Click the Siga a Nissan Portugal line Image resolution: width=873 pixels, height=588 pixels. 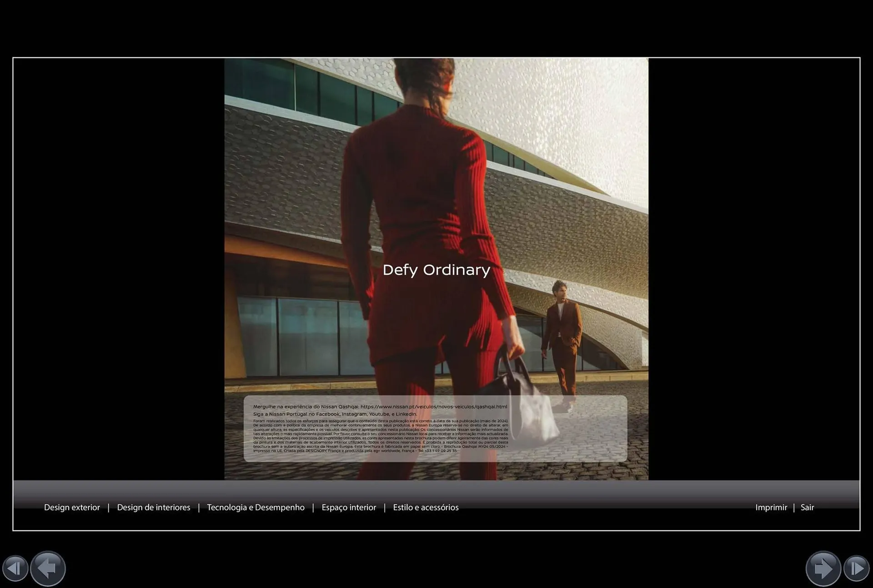tap(335, 414)
